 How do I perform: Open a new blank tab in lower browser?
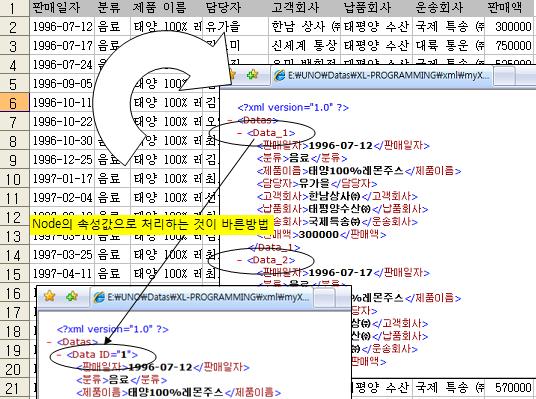point(324,298)
